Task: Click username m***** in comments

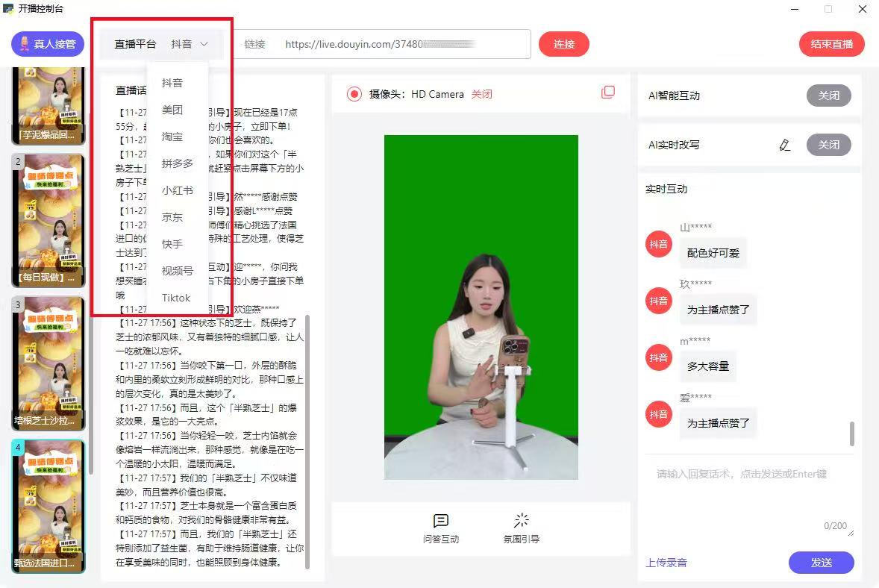Action: point(695,341)
